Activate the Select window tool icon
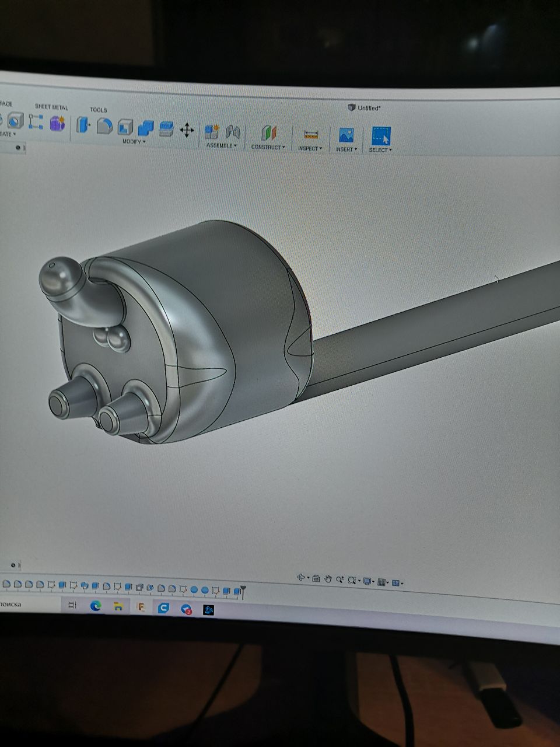Image resolution: width=560 pixels, height=747 pixels. click(x=381, y=136)
